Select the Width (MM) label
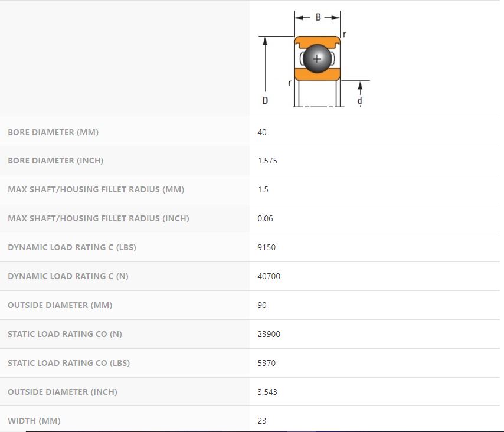This screenshot has height=432, width=504. pyautogui.click(x=34, y=421)
